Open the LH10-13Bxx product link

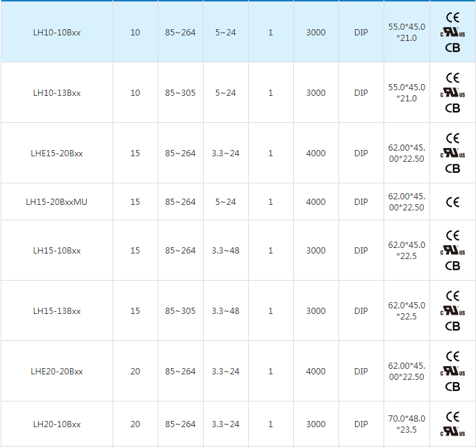[x=57, y=93]
